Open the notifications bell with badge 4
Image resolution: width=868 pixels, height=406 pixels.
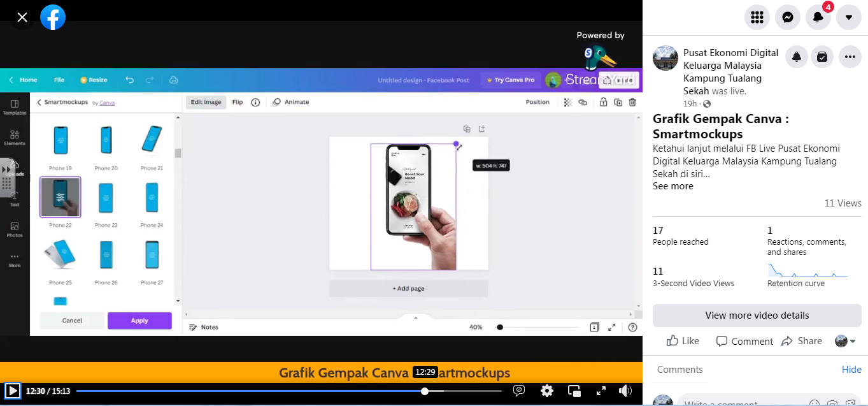[818, 17]
